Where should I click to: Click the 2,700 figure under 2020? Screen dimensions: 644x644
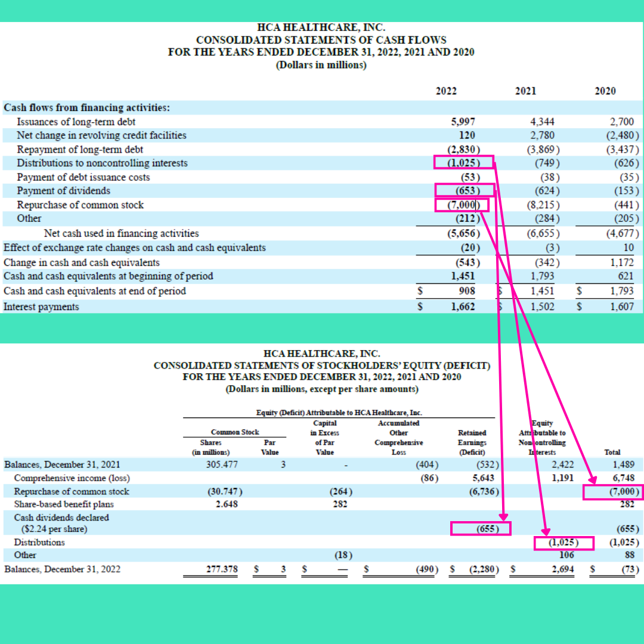[622, 122]
